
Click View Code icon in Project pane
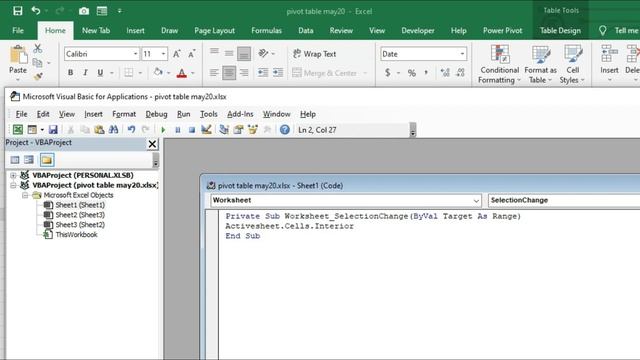point(15,160)
